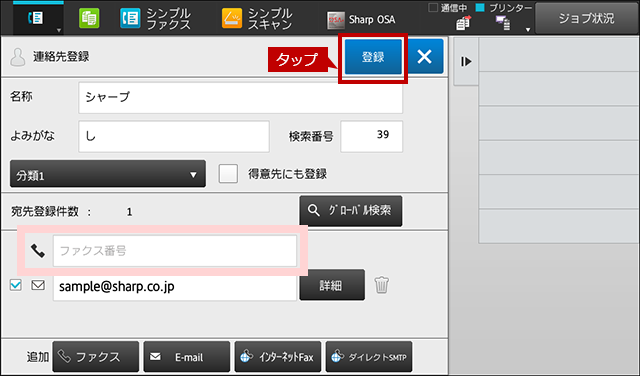The width and height of the screenshot is (640, 376).
Task: Tap the contact person silhouette icon
Action: click(x=18, y=57)
